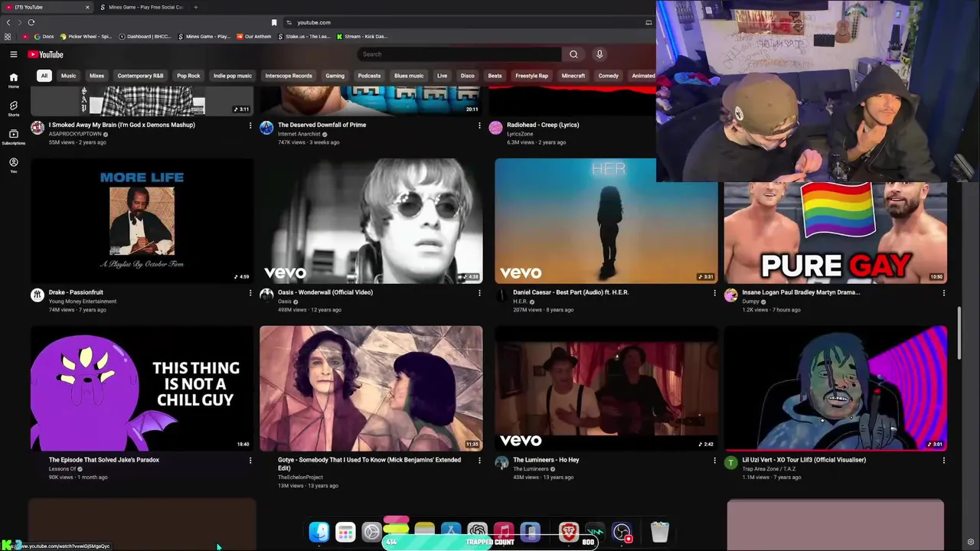Screen dimensions: 980x551
Task: Open the Docs bookmark
Action: click(44, 36)
